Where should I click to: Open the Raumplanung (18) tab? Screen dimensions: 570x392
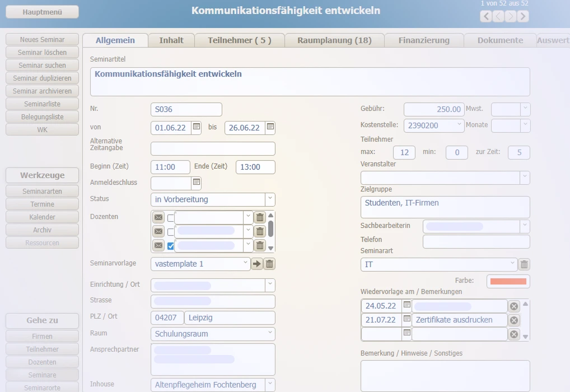pos(334,40)
